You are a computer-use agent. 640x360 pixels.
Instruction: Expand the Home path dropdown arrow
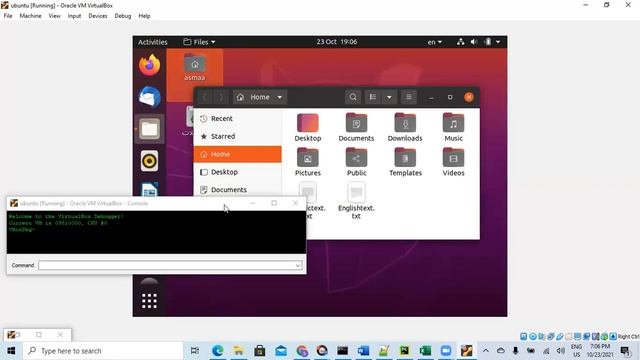point(280,97)
